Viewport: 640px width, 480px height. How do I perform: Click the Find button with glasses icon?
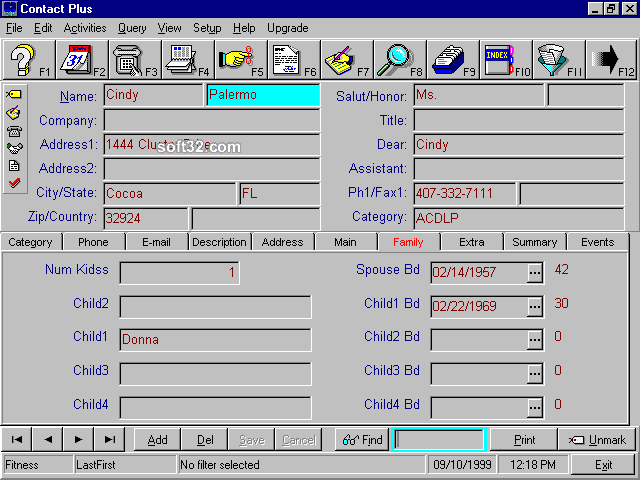362,440
